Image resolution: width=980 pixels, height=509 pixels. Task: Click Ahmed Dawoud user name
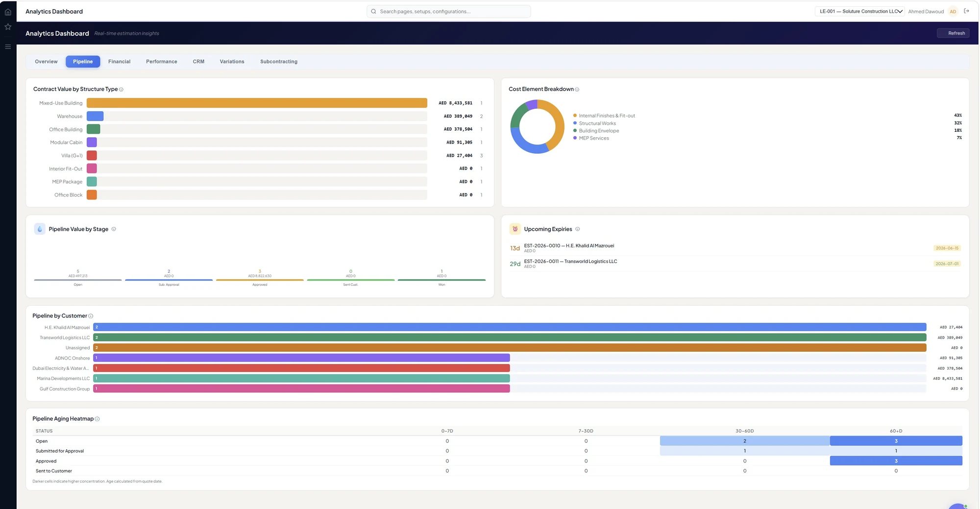tap(926, 11)
